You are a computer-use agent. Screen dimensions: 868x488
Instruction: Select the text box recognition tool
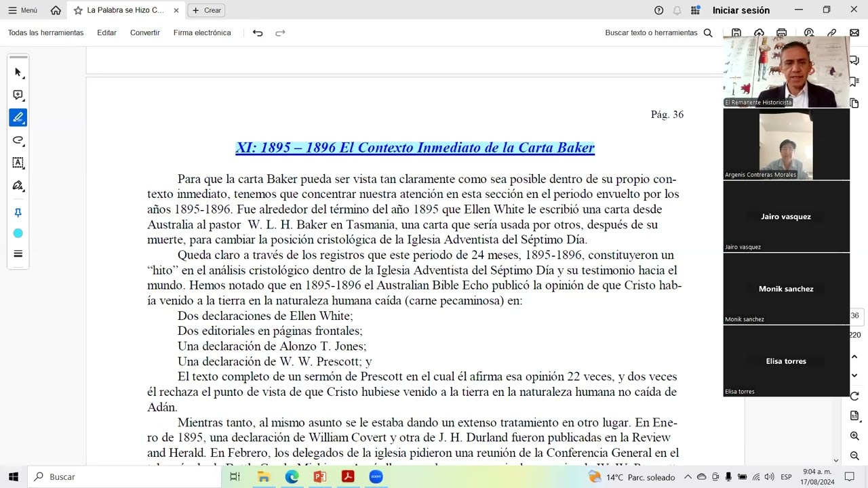18,163
